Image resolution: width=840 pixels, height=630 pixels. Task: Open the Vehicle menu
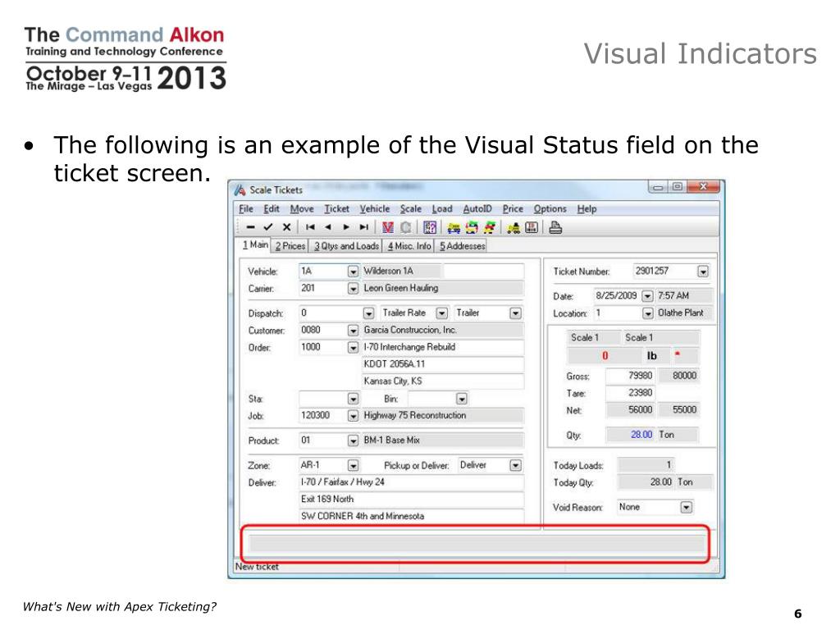(374, 209)
